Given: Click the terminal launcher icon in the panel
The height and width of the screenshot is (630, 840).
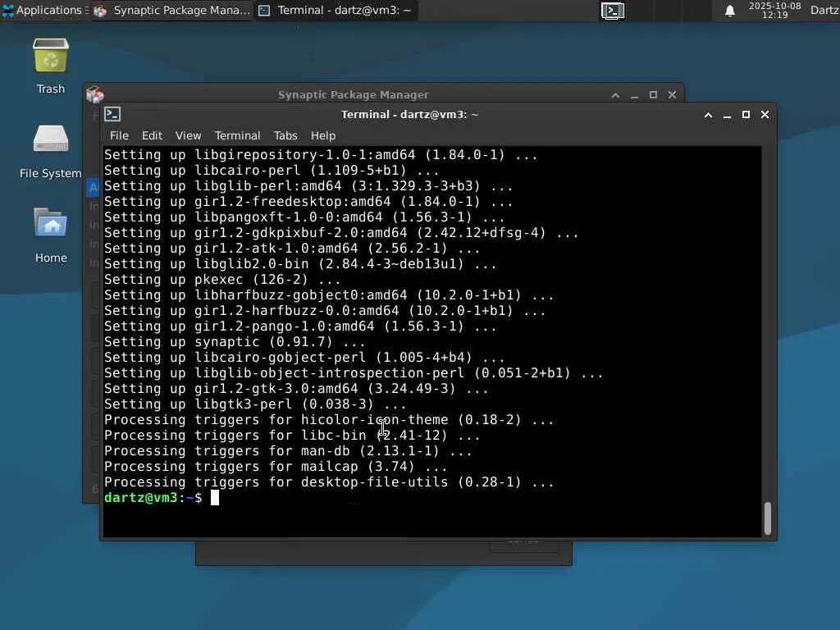Looking at the screenshot, I should [612, 11].
